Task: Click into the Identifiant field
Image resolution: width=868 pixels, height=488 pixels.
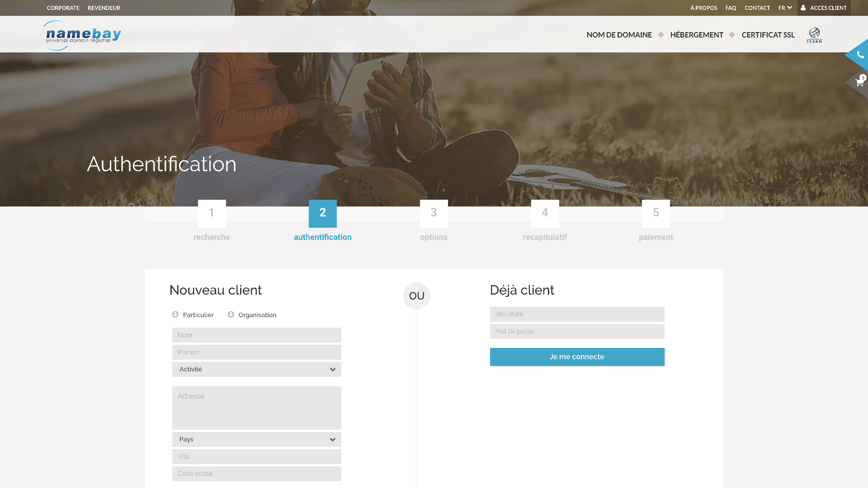Action: tap(577, 314)
